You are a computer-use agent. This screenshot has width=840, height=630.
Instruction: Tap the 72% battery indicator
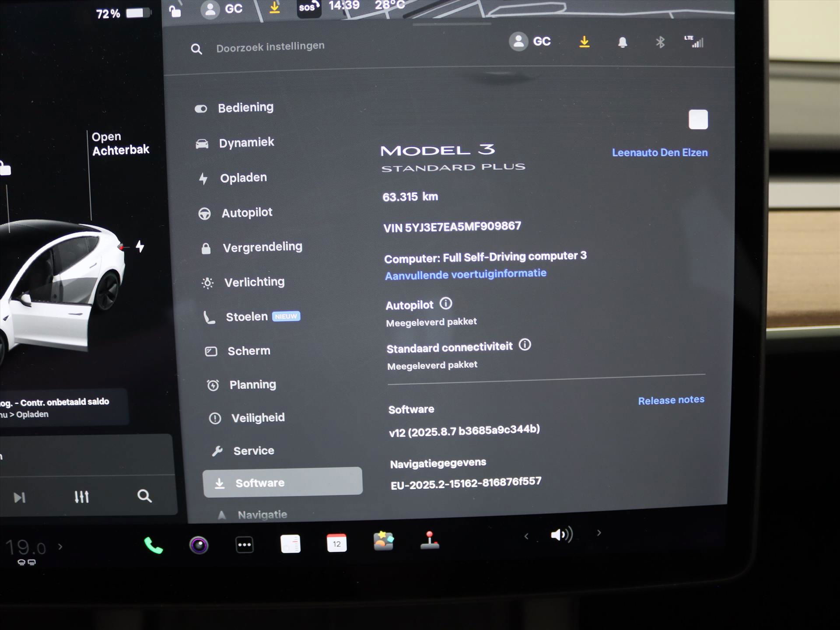123,14
